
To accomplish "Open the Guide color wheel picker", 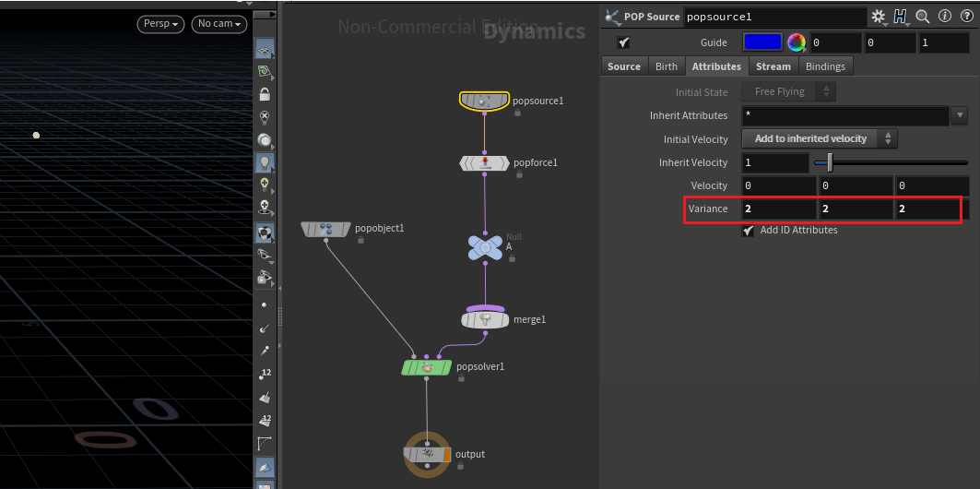I will point(797,42).
